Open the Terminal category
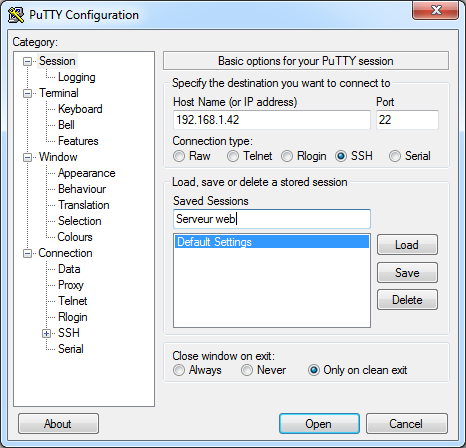466x448 pixels. tap(59, 93)
